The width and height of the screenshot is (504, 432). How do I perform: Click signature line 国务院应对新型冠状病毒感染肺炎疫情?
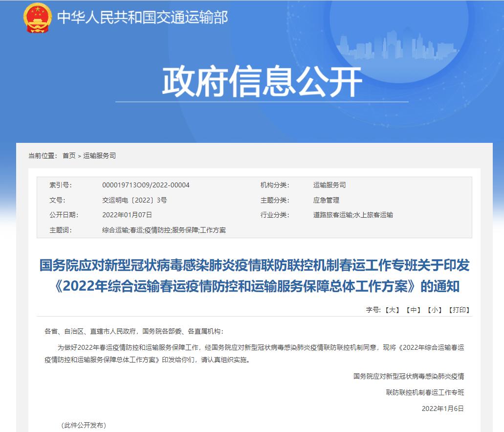[x=409, y=376]
